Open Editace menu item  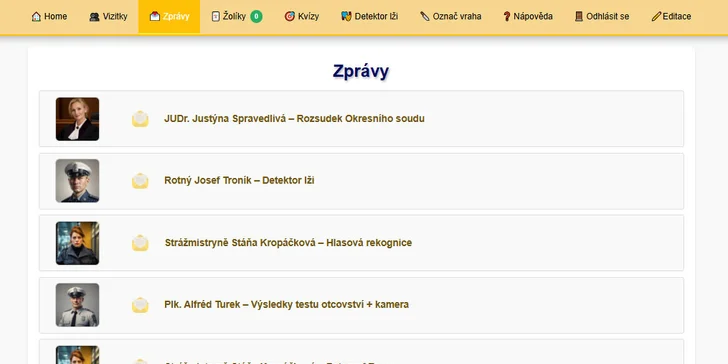pos(671,17)
